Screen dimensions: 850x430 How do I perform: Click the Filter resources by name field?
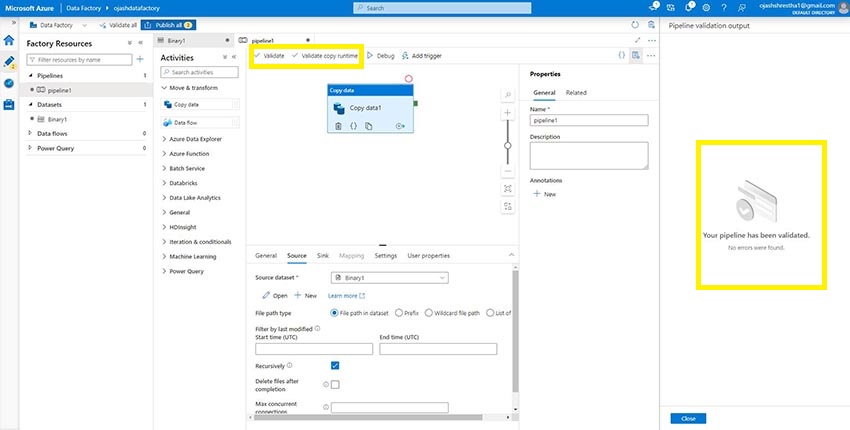(79, 60)
